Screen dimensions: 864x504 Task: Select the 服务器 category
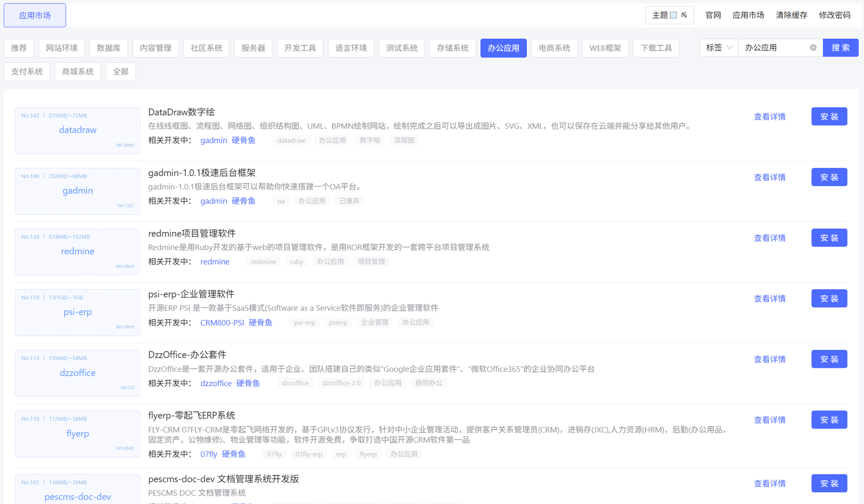click(253, 48)
